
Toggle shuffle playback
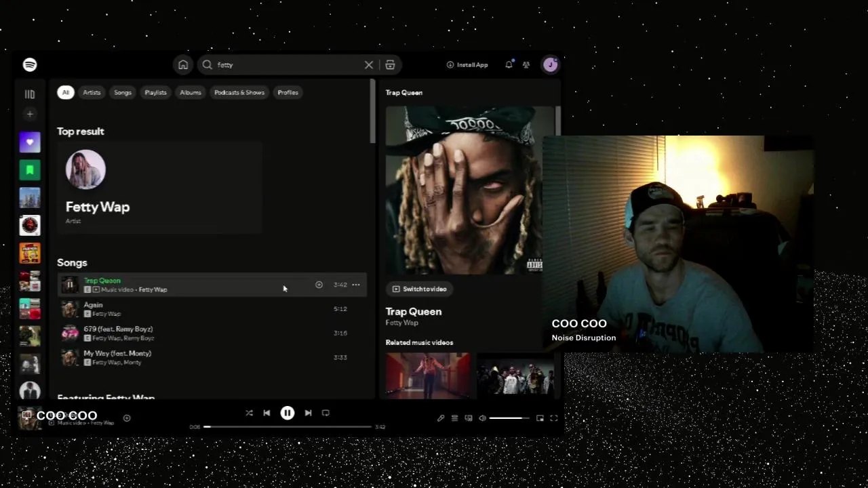(x=249, y=413)
